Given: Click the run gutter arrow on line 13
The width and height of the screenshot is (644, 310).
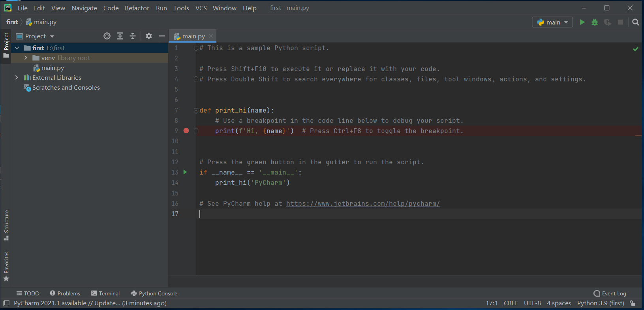Looking at the screenshot, I should pos(185,172).
